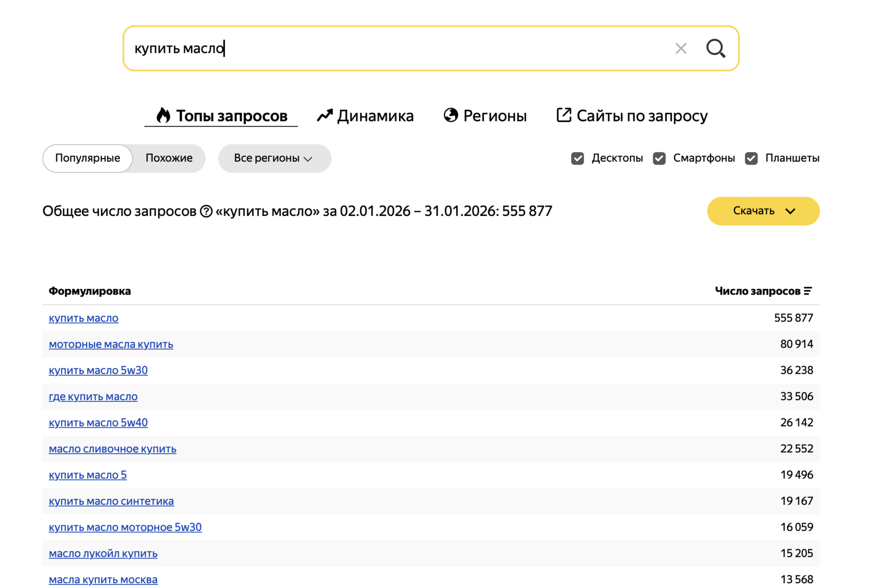Follow the масло сливочное купить link

pos(112,449)
